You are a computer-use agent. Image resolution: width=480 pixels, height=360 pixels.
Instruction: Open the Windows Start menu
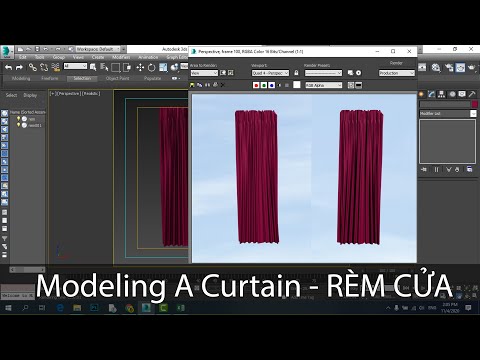point(8,308)
